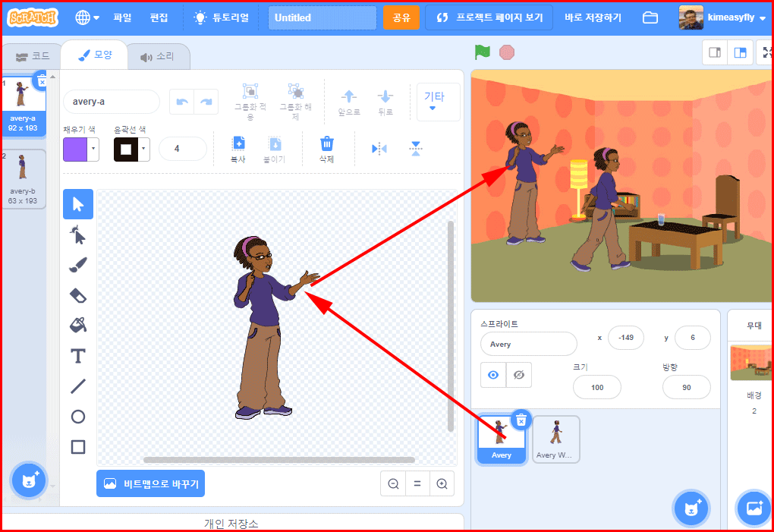The image size is (774, 532).
Task: Click choose a sprite cat button
Action: [x=691, y=508]
